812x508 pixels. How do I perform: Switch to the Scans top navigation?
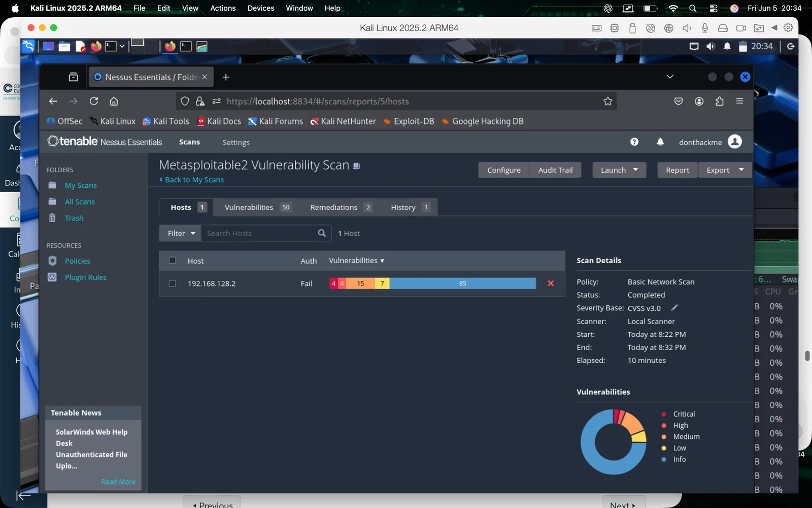189,142
